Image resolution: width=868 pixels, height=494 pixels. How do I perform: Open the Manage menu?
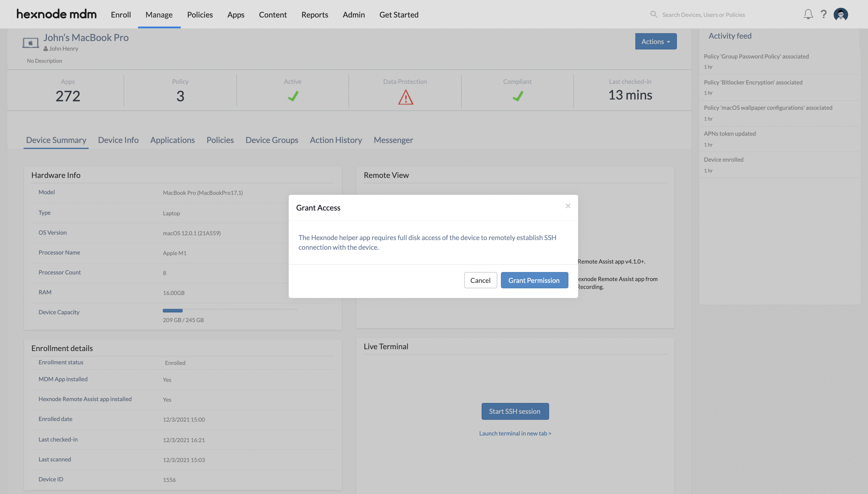tap(159, 14)
